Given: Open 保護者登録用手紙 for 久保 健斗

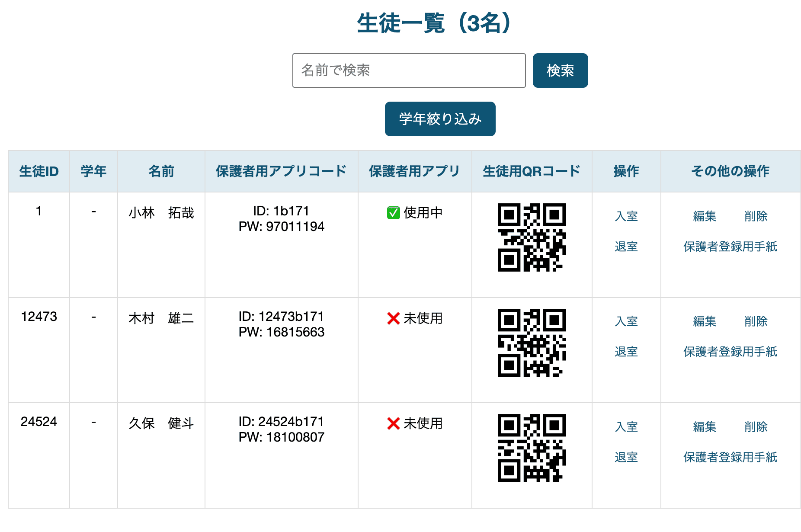Looking at the screenshot, I should (730, 457).
